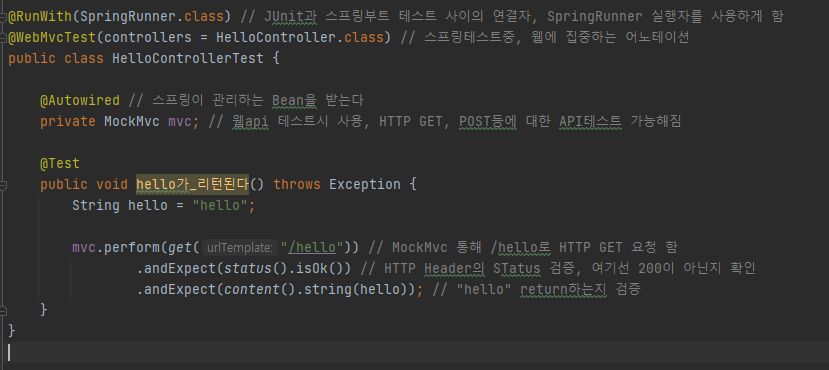Click the highlighted hello가_리턴된다 method name

tap(192, 184)
